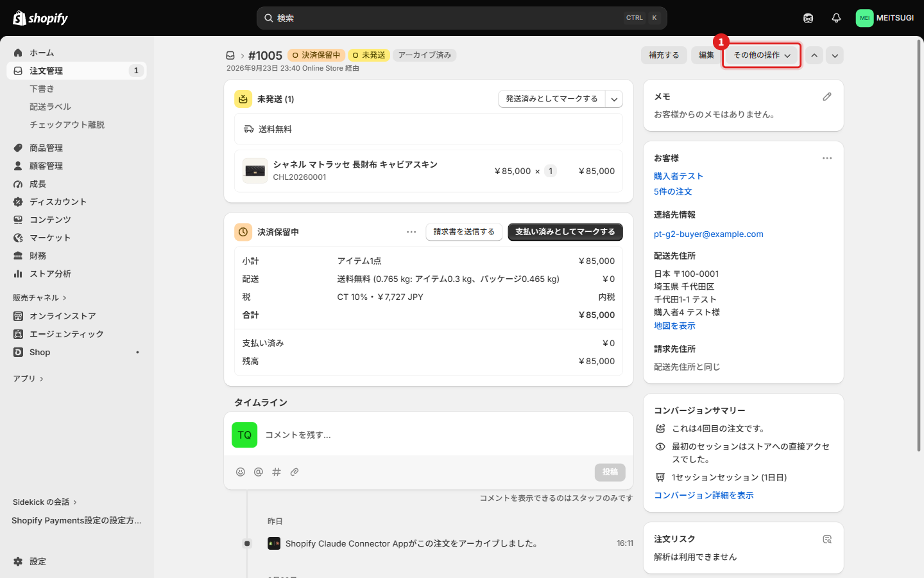Insert an emoji in the comment

point(241,472)
